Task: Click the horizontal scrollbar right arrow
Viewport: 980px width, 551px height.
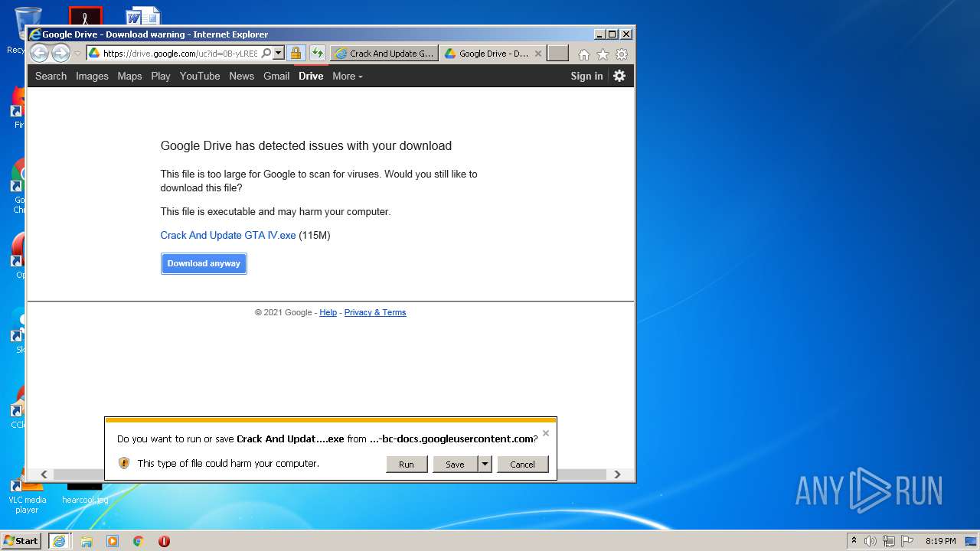Action: 617,474
